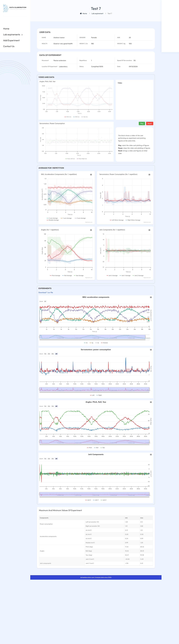The width and height of the screenshot is (179, 644).
Task: Toggle Jerk X Average legend item
Action: coord(112,276)
